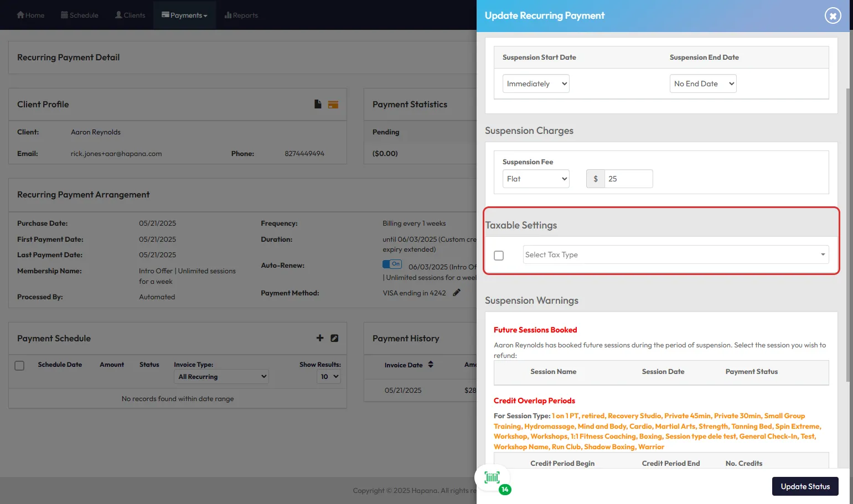
Task: Click the suspension fee amount field
Action: click(x=628, y=179)
